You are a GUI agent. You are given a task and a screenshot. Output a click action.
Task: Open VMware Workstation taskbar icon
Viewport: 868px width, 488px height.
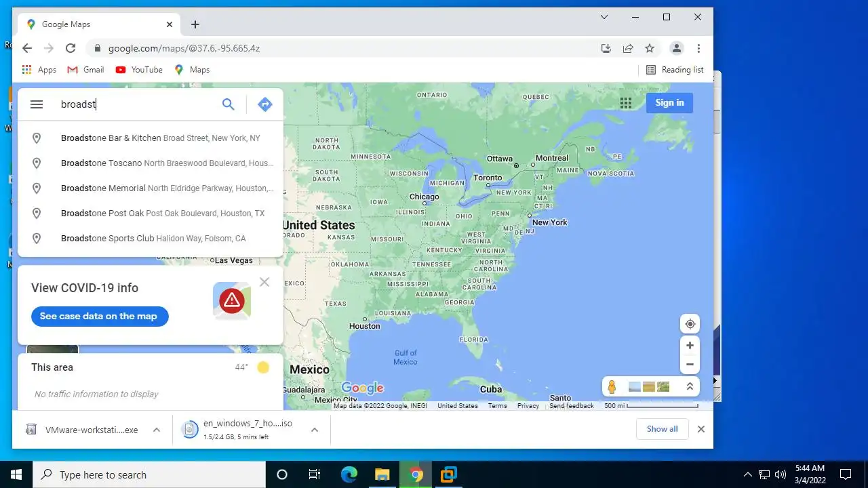[449, 474]
